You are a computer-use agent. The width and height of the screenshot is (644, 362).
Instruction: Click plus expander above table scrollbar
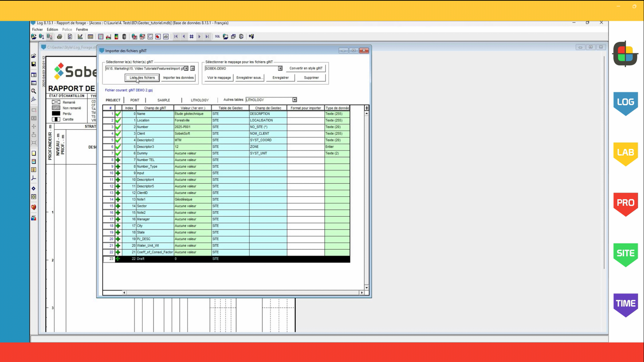click(367, 108)
